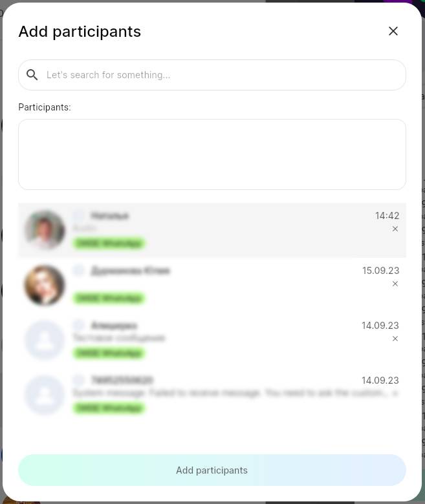This screenshot has width=425, height=504.
Task: Tick the checkbox of the first 14.09.23 contact
Action: coord(78,325)
